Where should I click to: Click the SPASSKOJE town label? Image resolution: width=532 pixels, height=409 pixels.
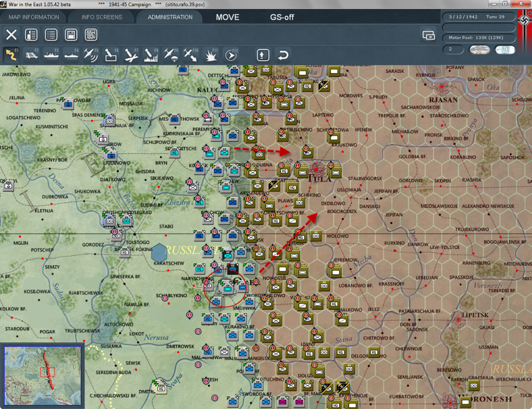(461, 278)
